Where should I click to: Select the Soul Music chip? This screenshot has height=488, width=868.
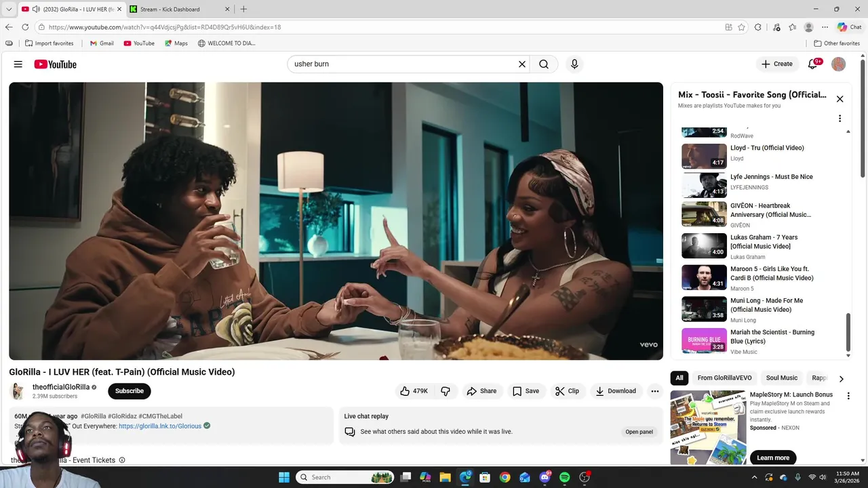[782, 378]
